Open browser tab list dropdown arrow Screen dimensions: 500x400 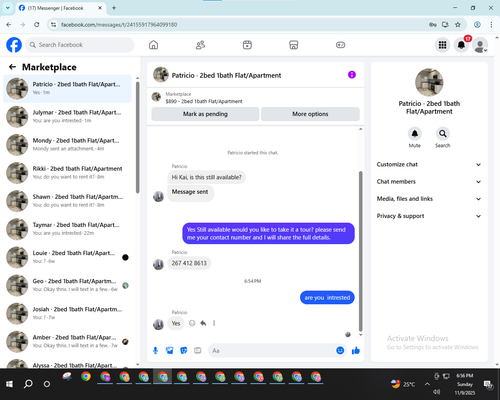[7, 8]
